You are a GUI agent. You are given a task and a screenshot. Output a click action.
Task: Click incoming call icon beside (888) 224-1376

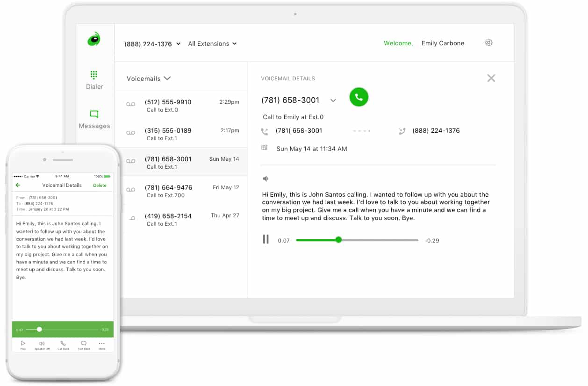tap(402, 131)
